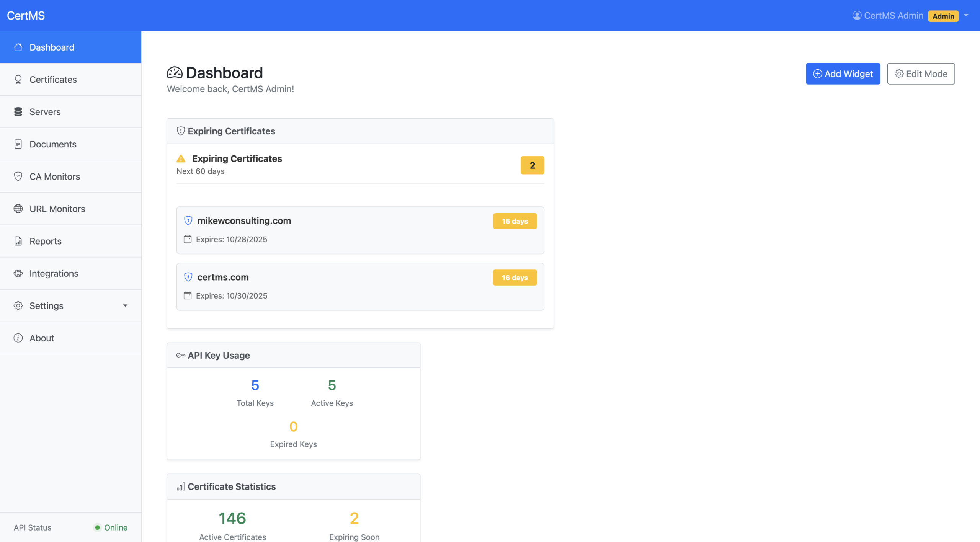Click the CA Monitors shield icon
The width and height of the screenshot is (980, 542).
(x=18, y=176)
